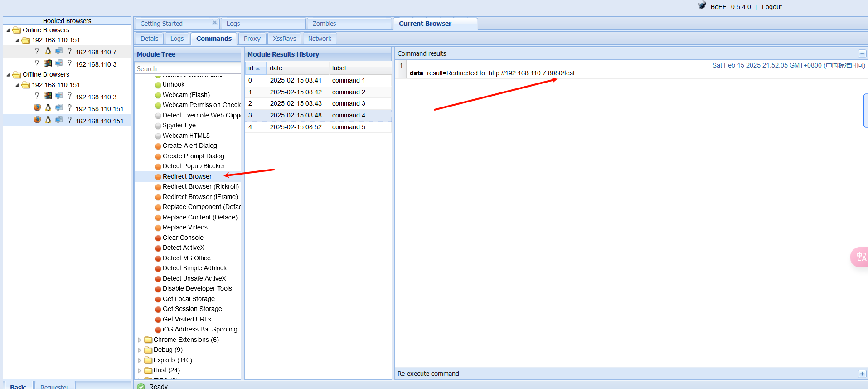The height and width of the screenshot is (389, 868).
Task: Select the Detect Popup Blocker module
Action: pyautogui.click(x=194, y=166)
